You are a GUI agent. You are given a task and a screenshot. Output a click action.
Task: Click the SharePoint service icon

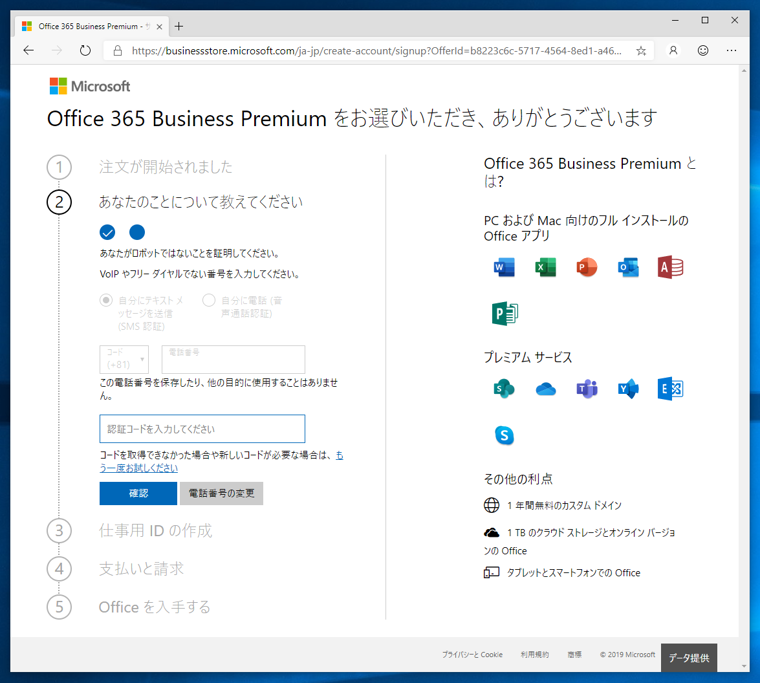point(504,389)
